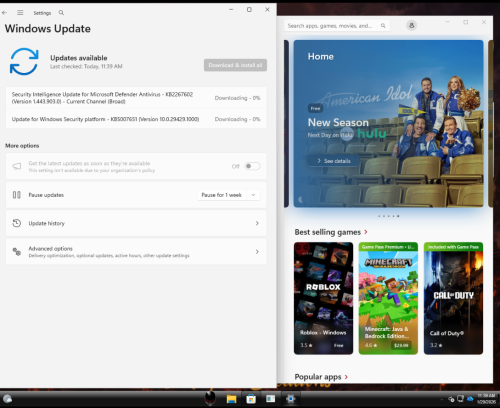Open Microsoft Store taskbar icon
Screen dimensions: 500x408
coord(251,399)
